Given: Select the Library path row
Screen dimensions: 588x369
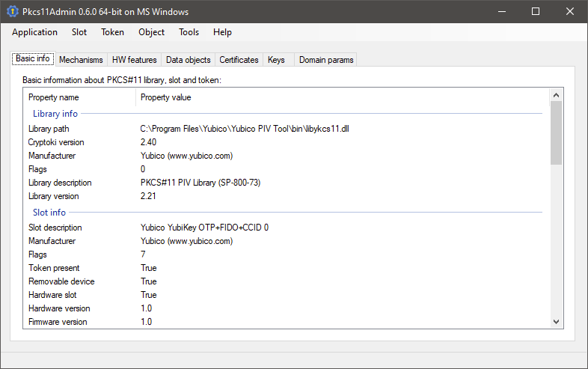Looking at the screenshot, I should tap(287, 129).
